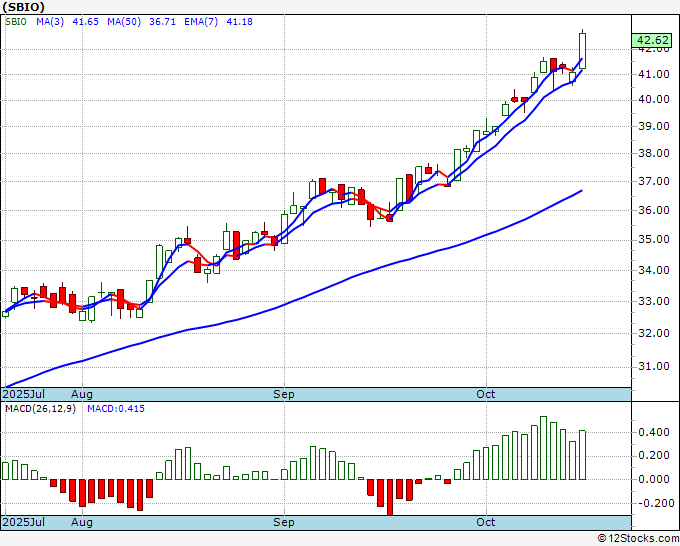The image size is (680, 546).
Task: Select the SBIO legend label
Action: coord(16,22)
